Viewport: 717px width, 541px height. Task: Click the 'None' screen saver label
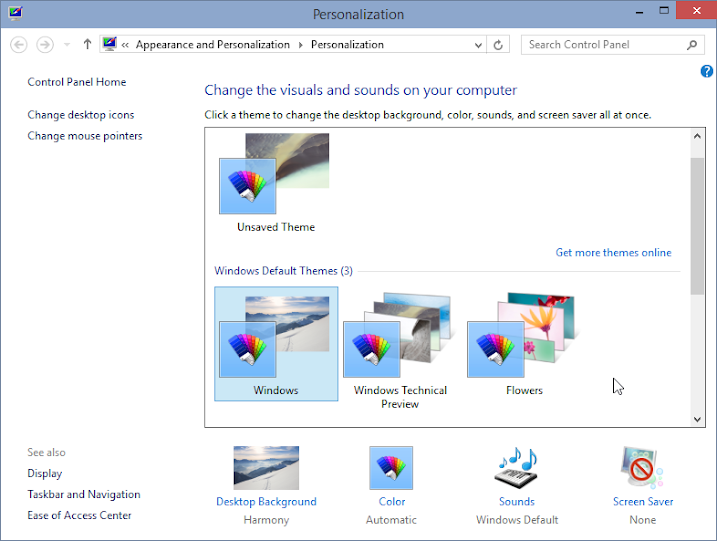(x=642, y=520)
